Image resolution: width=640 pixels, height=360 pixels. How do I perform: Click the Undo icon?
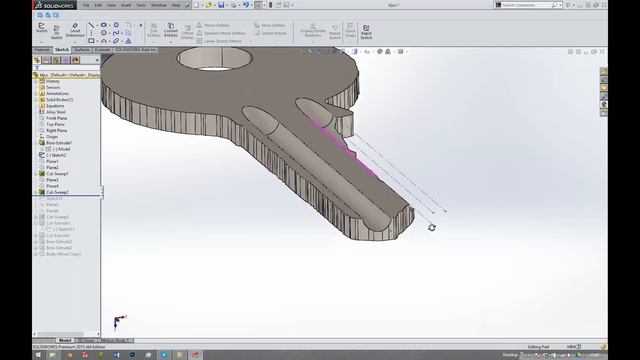pyautogui.click(x=246, y=5)
